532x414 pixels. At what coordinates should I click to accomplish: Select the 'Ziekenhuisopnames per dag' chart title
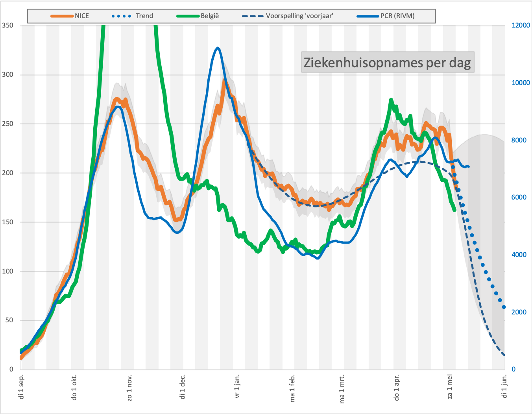click(x=388, y=63)
